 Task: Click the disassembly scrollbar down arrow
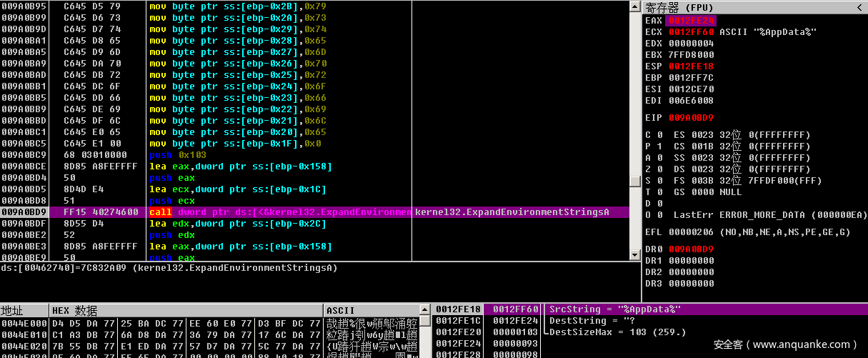[x=634, y=255]
